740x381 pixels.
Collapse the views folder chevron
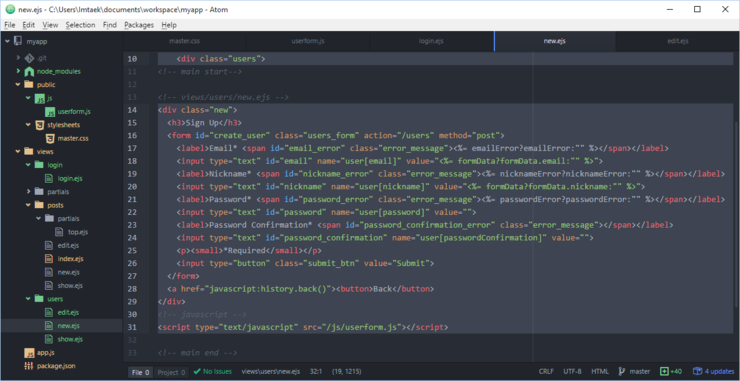pyautogui.click(x=18, y=152)
